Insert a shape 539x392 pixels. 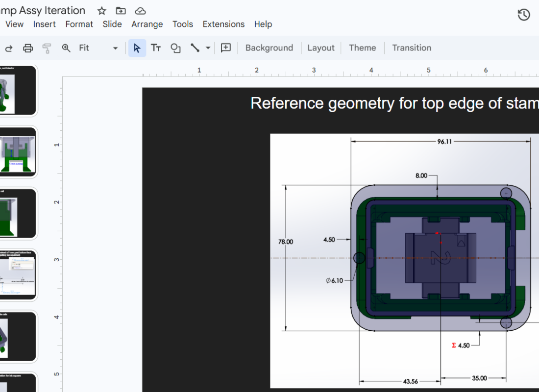click(x=175, y=48)
